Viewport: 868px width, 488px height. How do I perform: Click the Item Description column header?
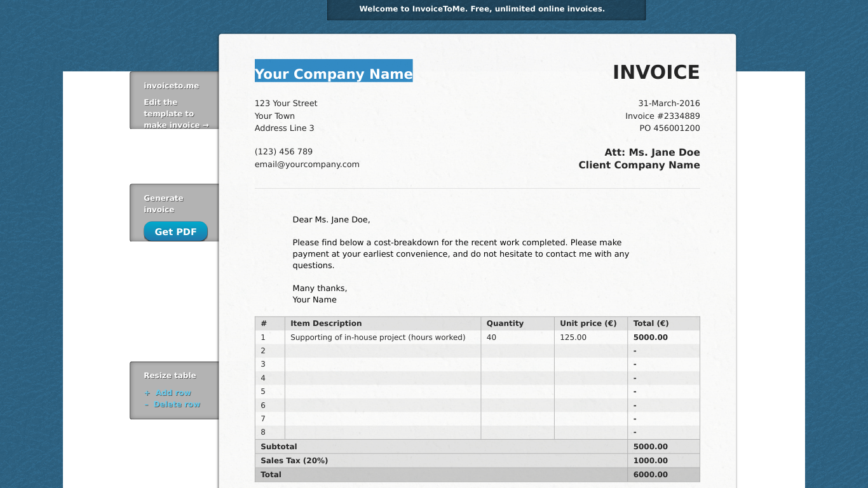(383, 323)
